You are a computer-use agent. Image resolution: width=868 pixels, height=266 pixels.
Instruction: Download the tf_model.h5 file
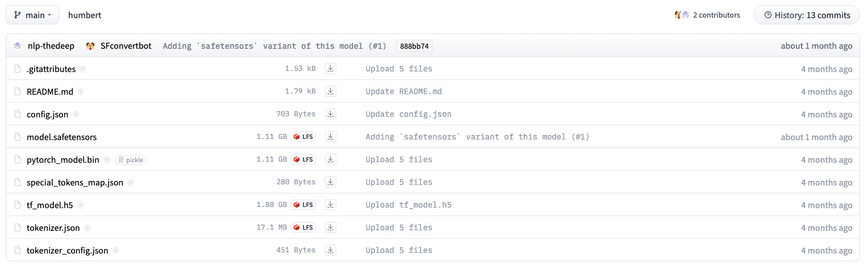pyautogui.click(x=331, y=205)
